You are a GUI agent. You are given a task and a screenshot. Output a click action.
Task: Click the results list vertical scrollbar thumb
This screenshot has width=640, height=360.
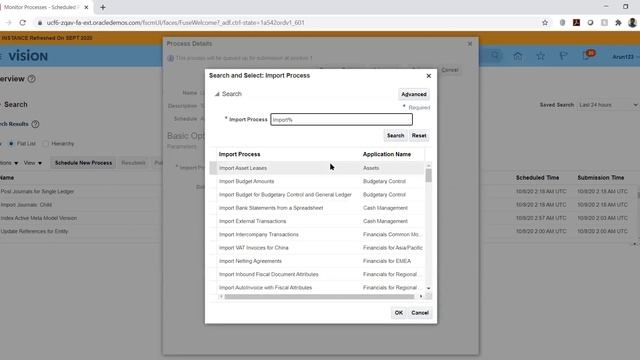coord(429,176)
